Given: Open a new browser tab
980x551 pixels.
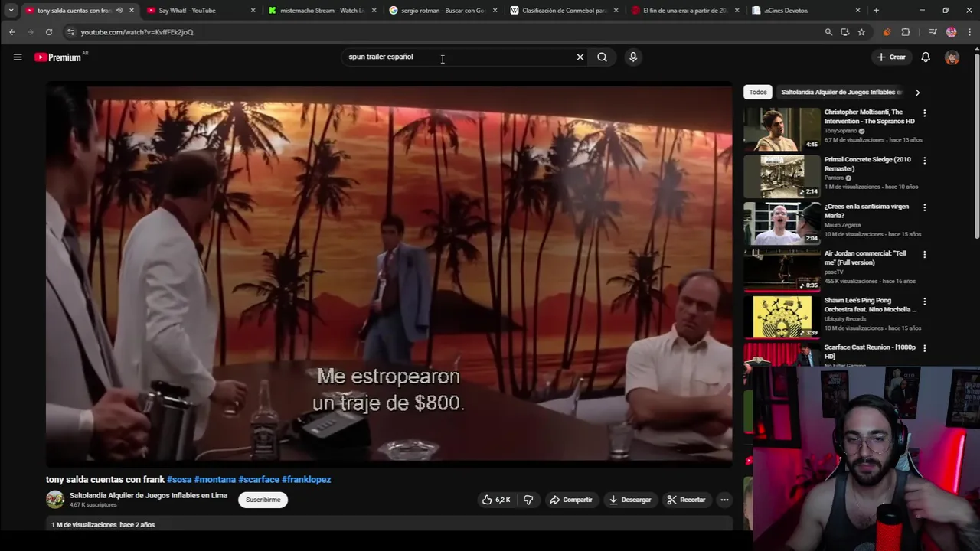Looking at the screenshot, I should point(876,11).
